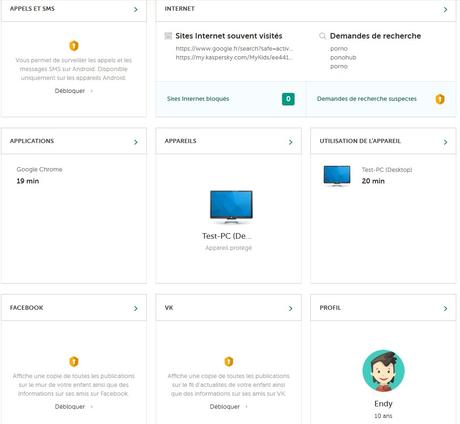The height and width of the screenshot is (424, 460).
Task: Select the small Test-PC monitor icon in device usage
Action: [x=337, y=175]
